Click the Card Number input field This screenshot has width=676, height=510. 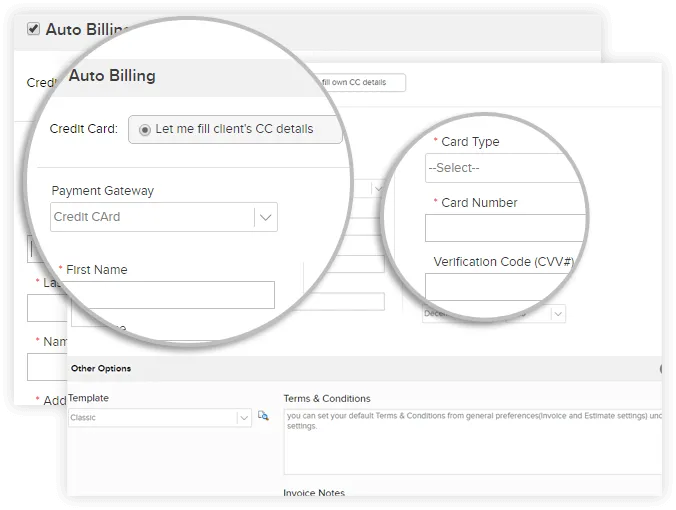point(505,228)
